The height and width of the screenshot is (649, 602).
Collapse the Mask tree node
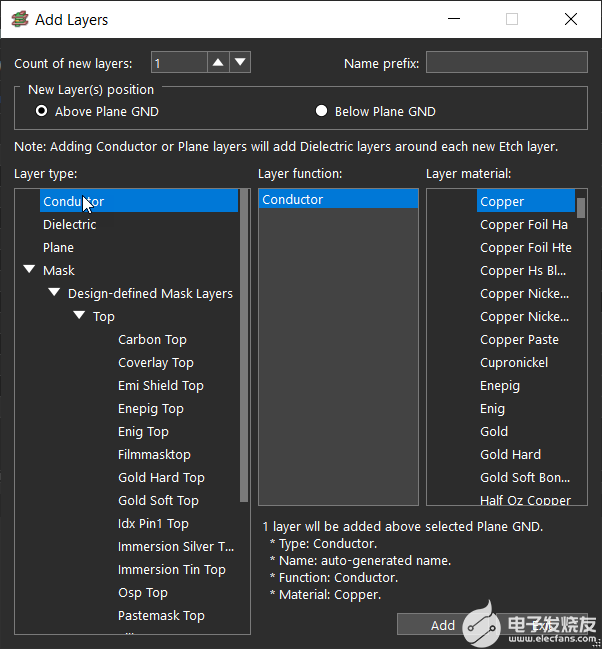tap(29, 269)
